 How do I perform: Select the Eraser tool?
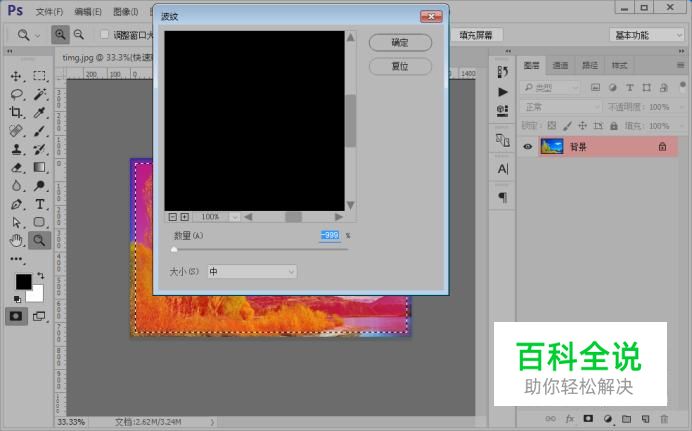coord(16,168)
